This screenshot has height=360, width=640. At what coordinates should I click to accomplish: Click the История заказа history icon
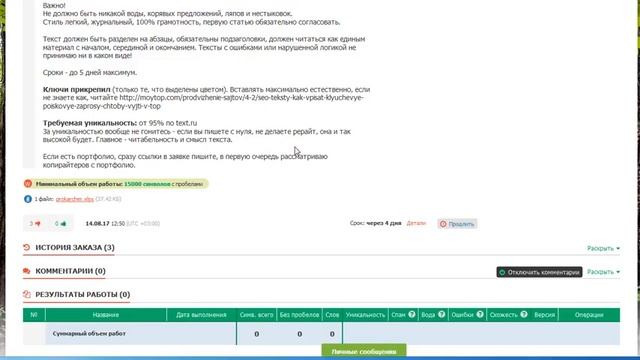tap(27, 247)
